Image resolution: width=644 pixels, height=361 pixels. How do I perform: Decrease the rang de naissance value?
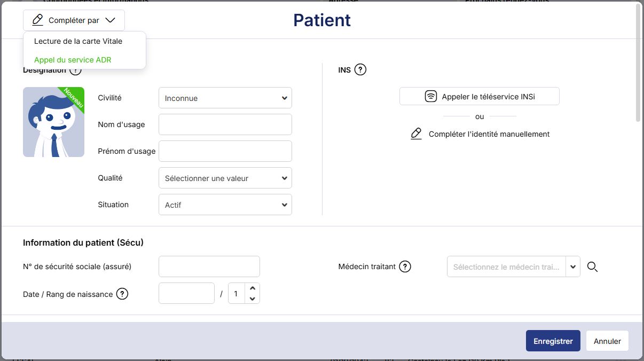pos(253,299)
